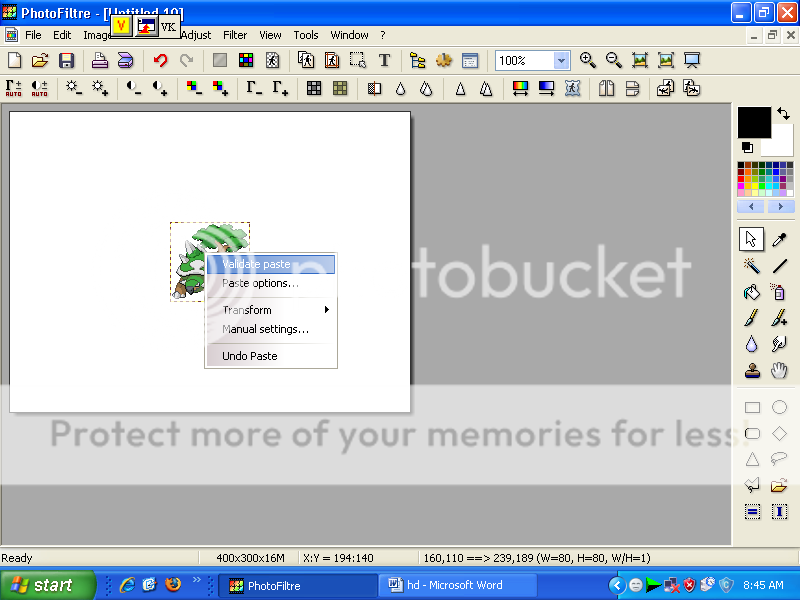Open Paste options from the context menu
This screenshot has height=600, width=800.
tap(271, 283)
